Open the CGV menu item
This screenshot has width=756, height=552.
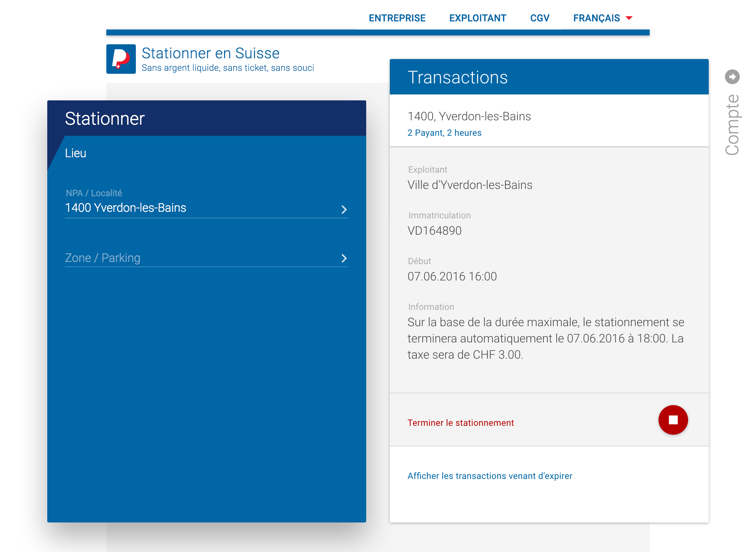point(540,18)
